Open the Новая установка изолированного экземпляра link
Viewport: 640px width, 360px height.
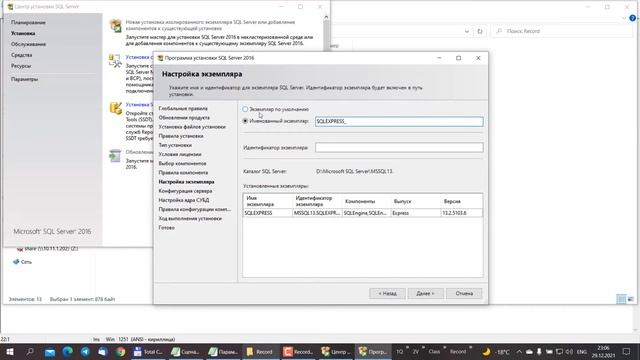tap(210, 25)
